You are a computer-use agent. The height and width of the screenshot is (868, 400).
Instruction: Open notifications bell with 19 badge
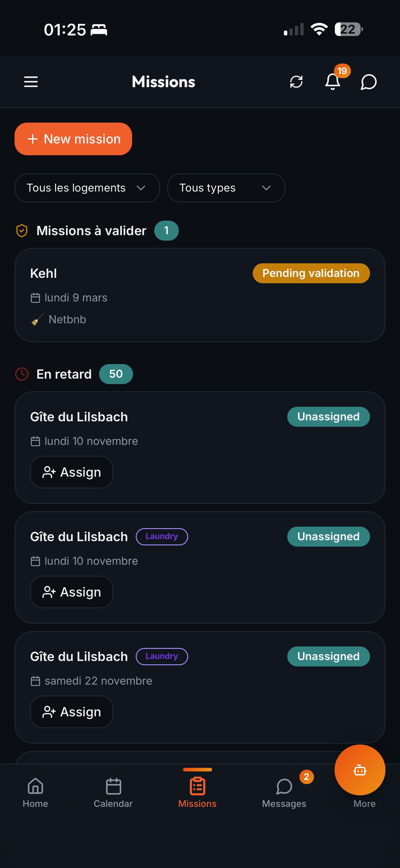click(x=333, y=81)
